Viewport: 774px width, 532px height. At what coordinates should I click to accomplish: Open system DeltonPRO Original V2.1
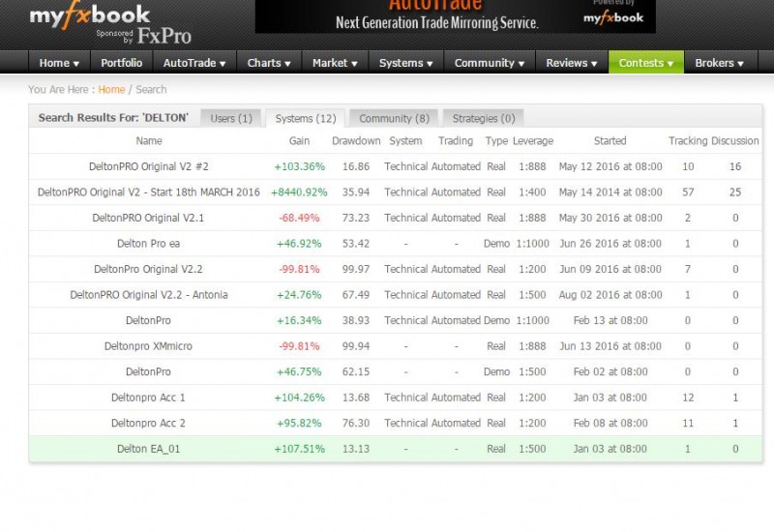click(x=148, y=218)
